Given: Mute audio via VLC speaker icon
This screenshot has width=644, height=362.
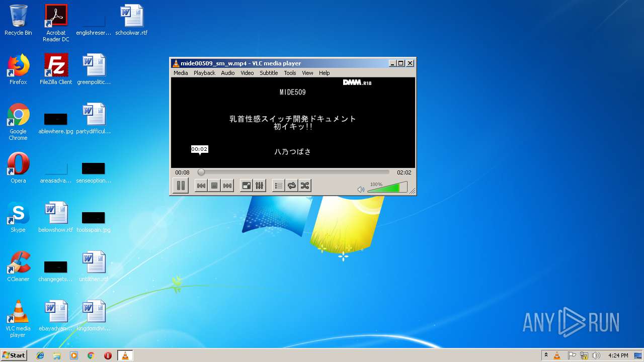Looking at the screenshot, I should pos(361,190).
